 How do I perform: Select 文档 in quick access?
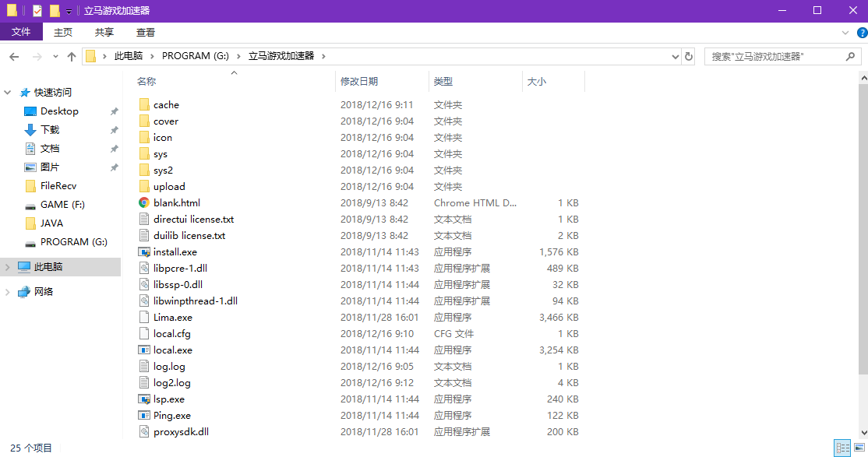point(50,148)
